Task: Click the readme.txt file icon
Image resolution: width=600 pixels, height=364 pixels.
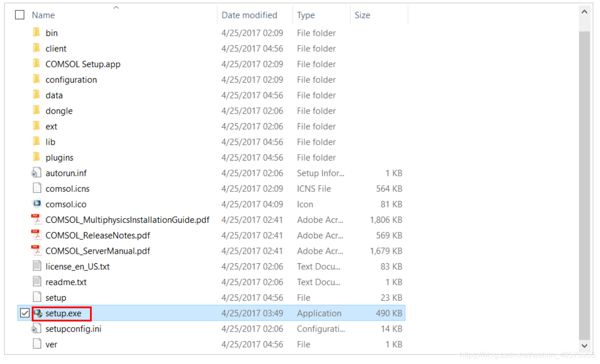Action: [x=36, y=282]
